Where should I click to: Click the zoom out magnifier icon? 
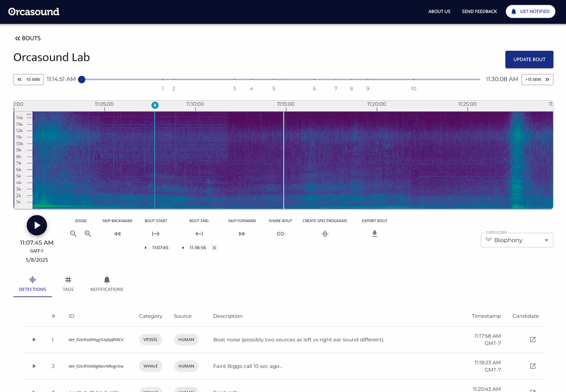pyautogui.click(x=73, y=234)
